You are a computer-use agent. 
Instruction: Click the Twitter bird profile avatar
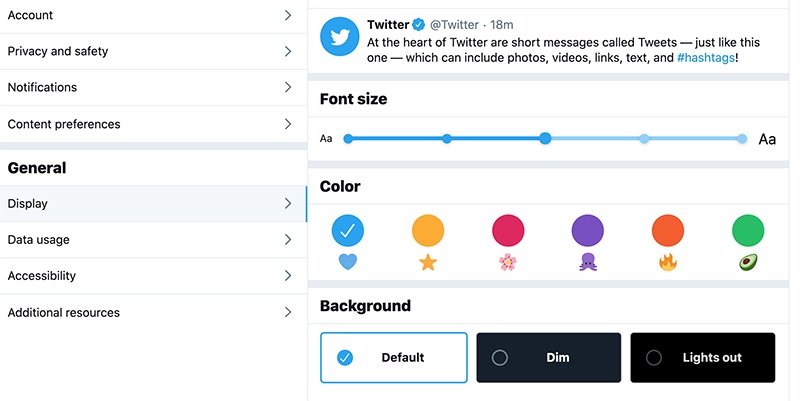340,36
